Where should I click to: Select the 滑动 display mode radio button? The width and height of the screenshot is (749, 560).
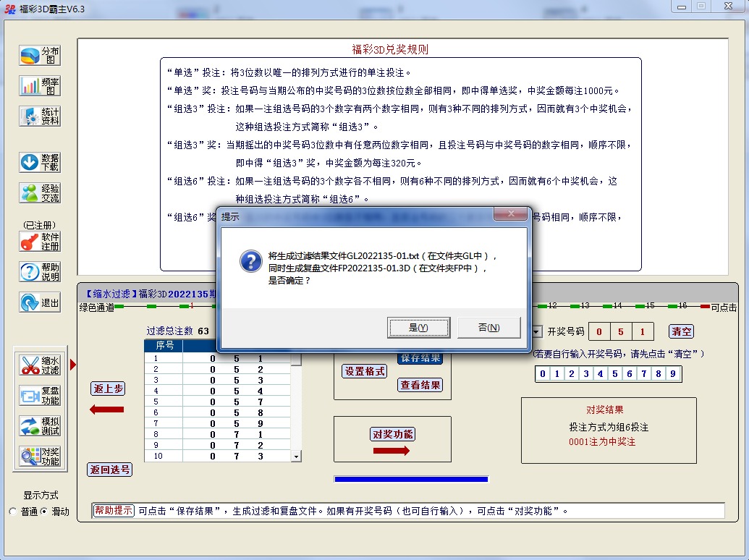[x=43, y=512]
